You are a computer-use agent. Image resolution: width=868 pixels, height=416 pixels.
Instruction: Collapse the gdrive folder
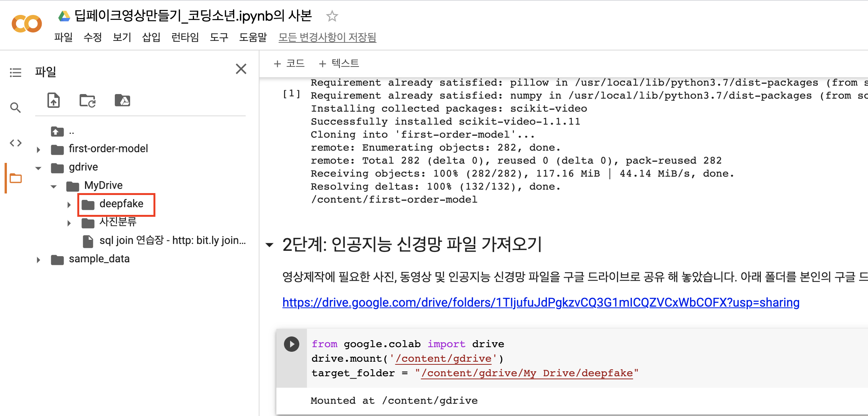click(x=38, y=168)
